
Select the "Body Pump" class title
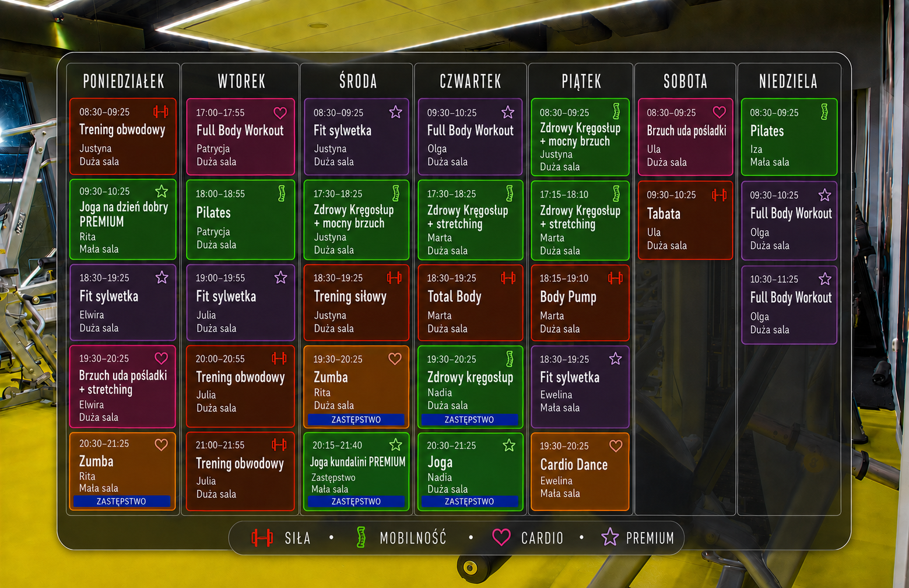[568, 297]
